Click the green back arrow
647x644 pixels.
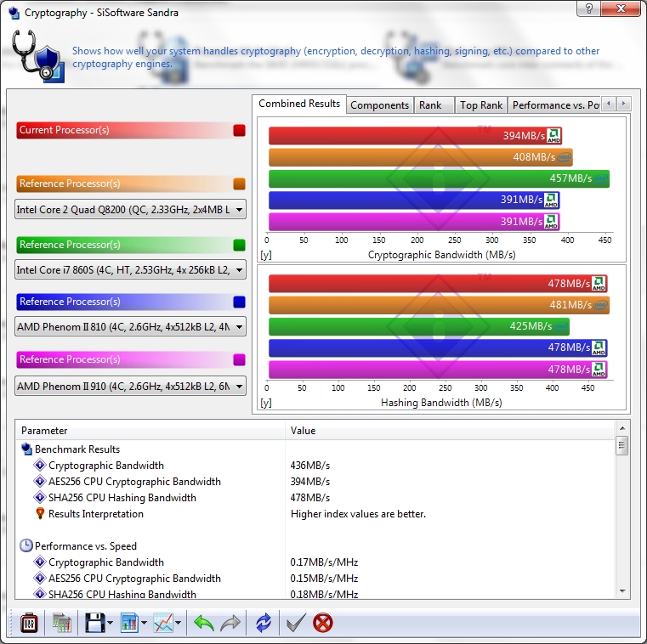point(204,623)
